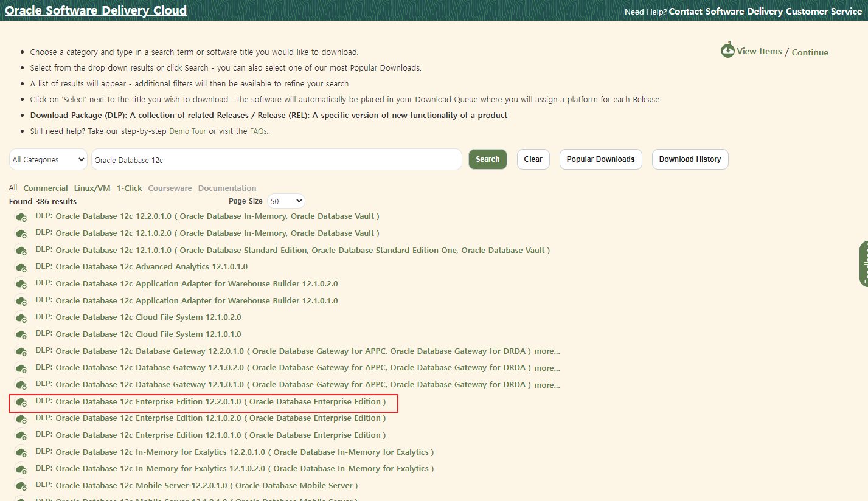Click the Continue link
This screenshot has height=501, width=868.
(810, 52)
